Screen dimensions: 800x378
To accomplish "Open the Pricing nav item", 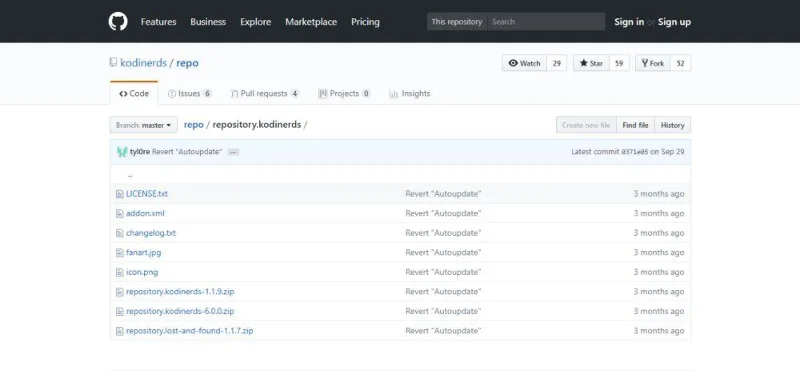I will [x=365, y=22].
